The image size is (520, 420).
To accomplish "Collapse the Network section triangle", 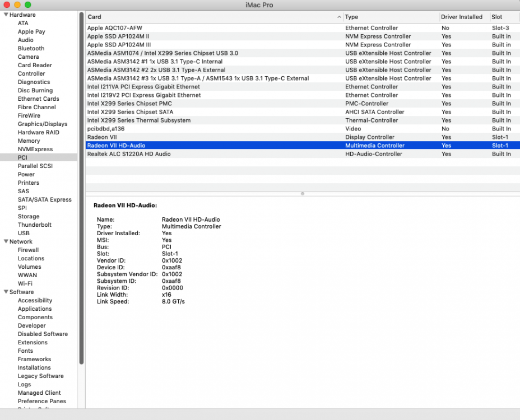I will (x=6, y=241).
